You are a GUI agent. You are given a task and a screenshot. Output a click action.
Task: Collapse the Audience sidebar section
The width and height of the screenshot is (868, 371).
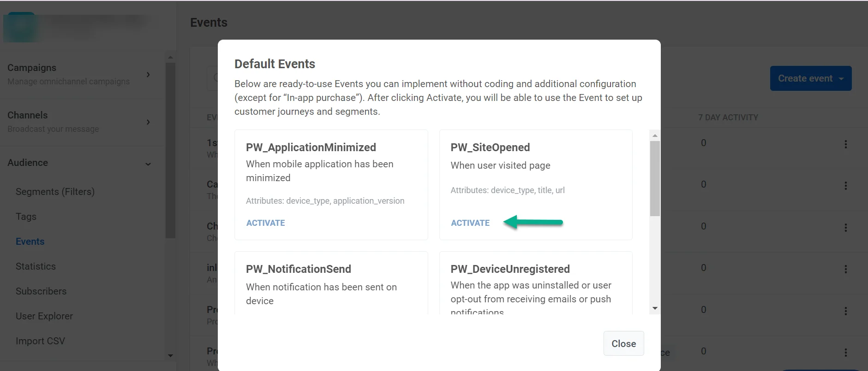tap(148, 164)
